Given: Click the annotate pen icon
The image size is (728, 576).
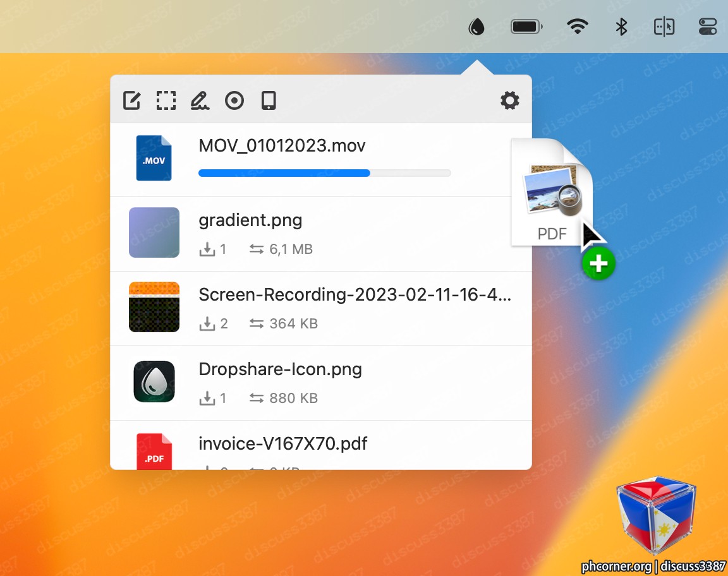Looking at the screenshot, I should coord(200,100).
